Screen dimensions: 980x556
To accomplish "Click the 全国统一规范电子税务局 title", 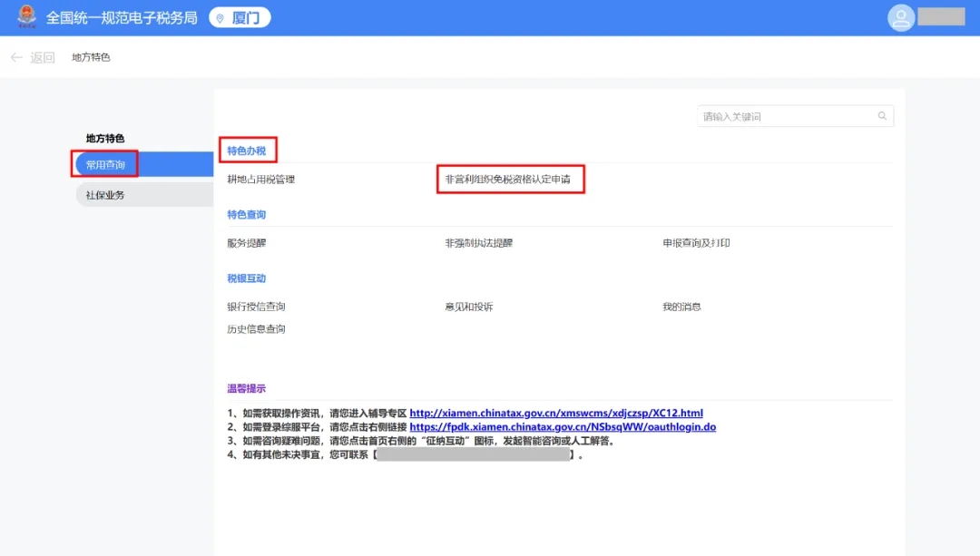I will 122,18.
